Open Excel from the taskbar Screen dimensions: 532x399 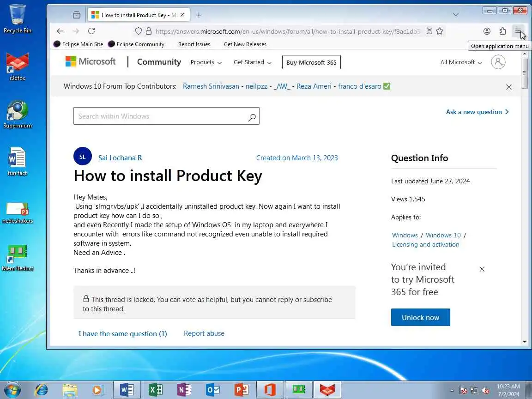(155, 390)
